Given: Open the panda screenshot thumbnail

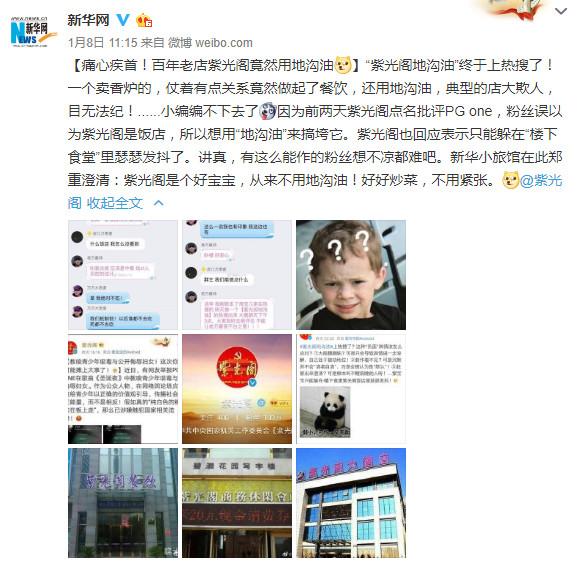Looking at the screenshot, I should tap(351, 389).
